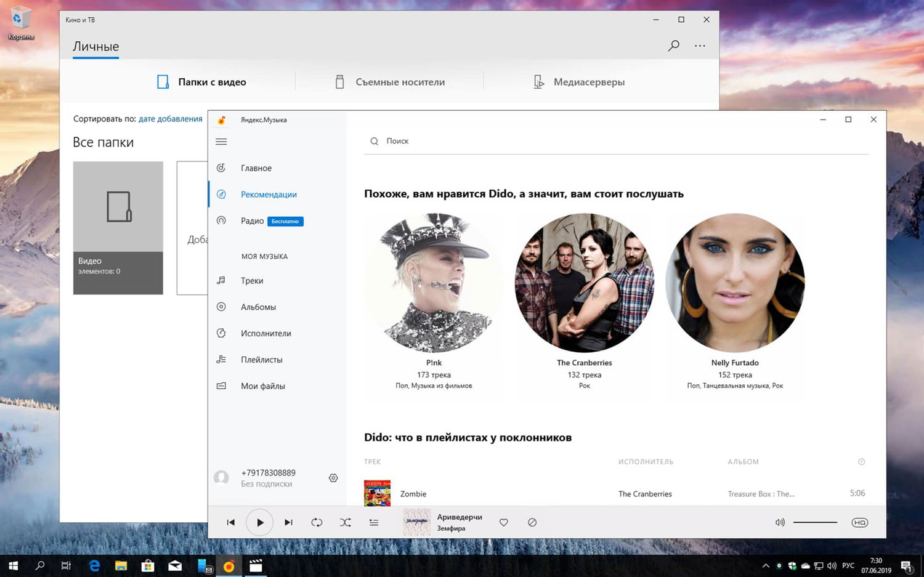Toggle shuffle playback mode
The height and width of the screenshot is (577, 924).
coord(346,522)
